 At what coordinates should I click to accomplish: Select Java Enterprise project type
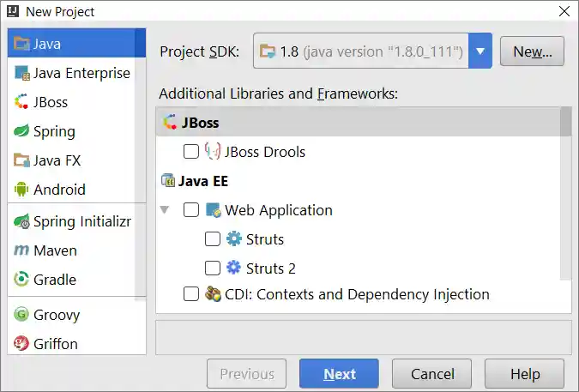pyautogui.click(x=81, y=73)
